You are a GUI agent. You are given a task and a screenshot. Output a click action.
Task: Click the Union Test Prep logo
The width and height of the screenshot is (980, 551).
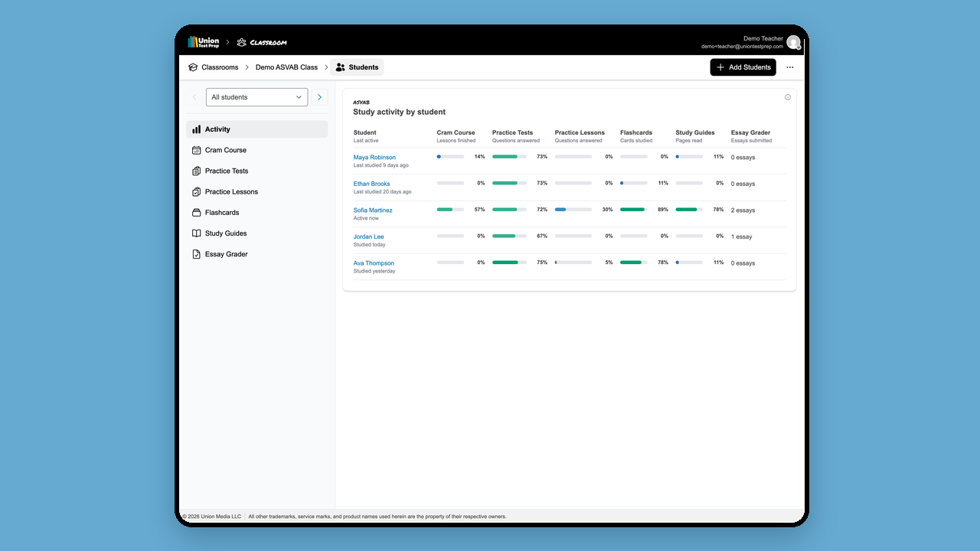(x=204, y=42)
